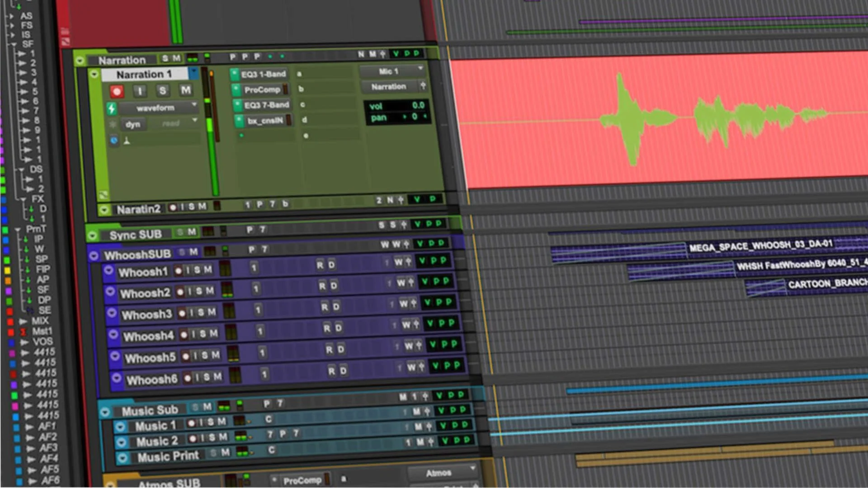Click the Elastic Audio lightning icon on Narration 1
Screen dimensions: 868x488
point(112,108)
